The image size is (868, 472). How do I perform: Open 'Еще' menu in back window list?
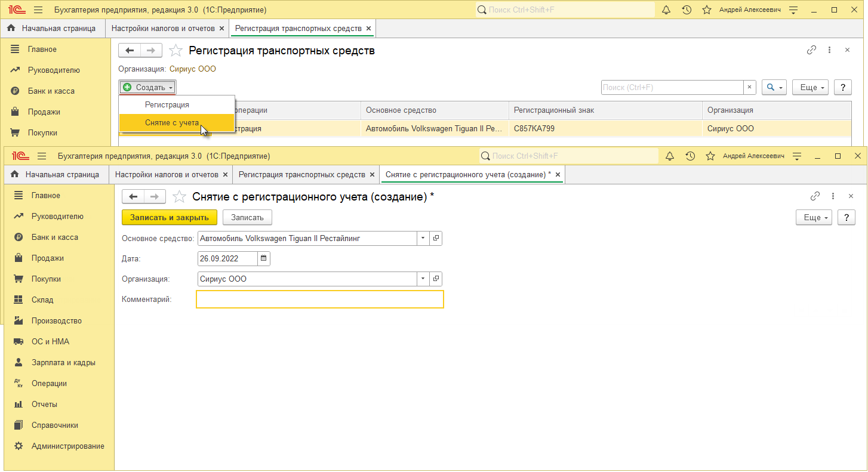point(811,87)
